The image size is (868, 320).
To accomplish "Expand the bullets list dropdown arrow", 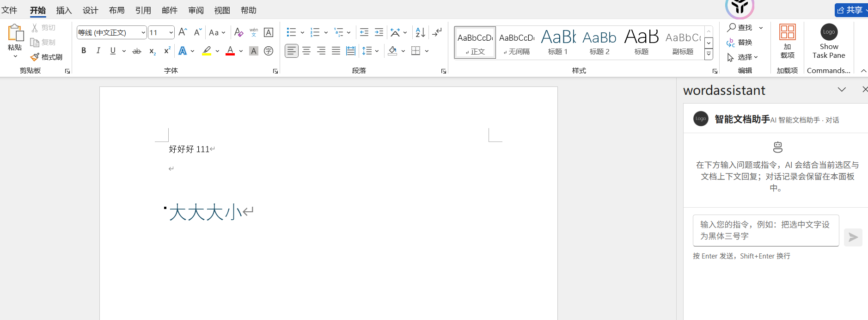I will click(x=302, y=33).
